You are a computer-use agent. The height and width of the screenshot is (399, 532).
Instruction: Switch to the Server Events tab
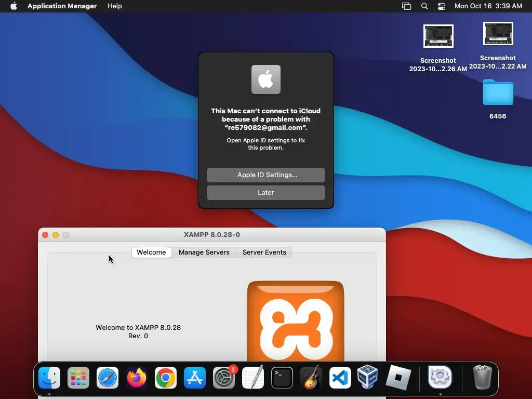[264, 252]
